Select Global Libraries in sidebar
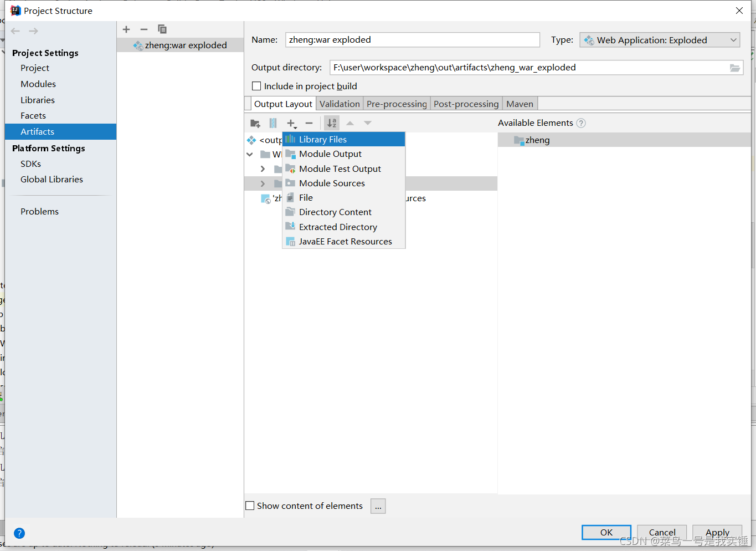 point(52,179)
